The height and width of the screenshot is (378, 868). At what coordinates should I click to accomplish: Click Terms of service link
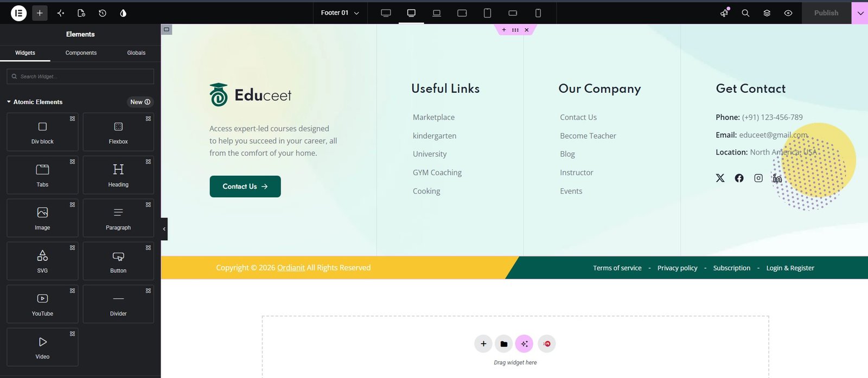pos(617,268)
